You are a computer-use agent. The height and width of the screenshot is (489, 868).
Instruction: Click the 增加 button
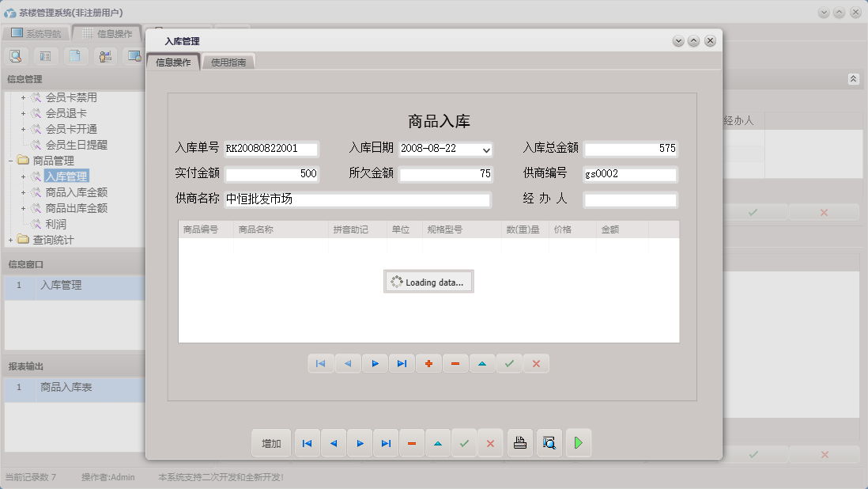point(271,443)
